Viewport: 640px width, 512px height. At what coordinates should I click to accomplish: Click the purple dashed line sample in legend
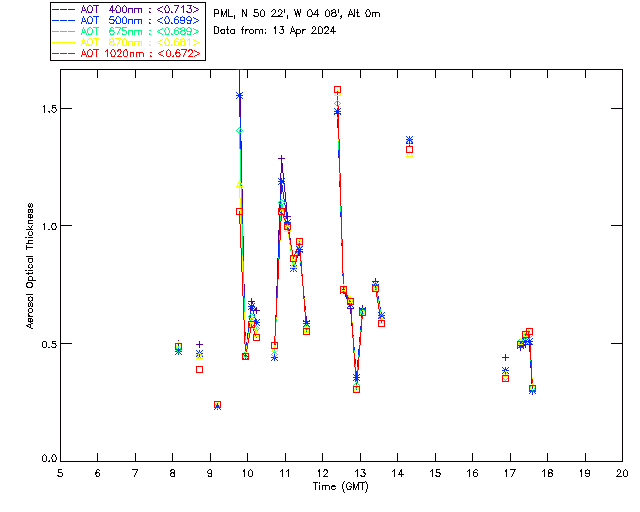(x=64, y=9)
